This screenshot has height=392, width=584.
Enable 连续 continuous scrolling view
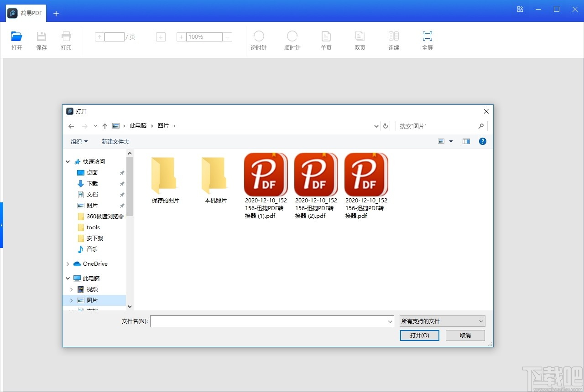394,36
